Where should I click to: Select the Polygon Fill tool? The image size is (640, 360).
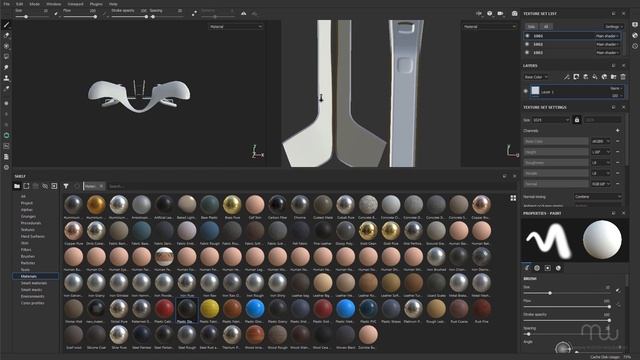(6, 57)
